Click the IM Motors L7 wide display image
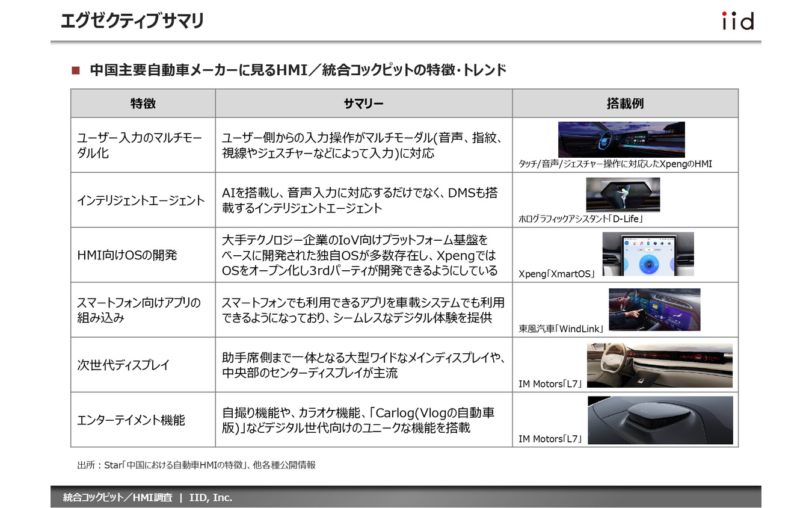Viewport: 812px width, 508px height. (660, 365)
